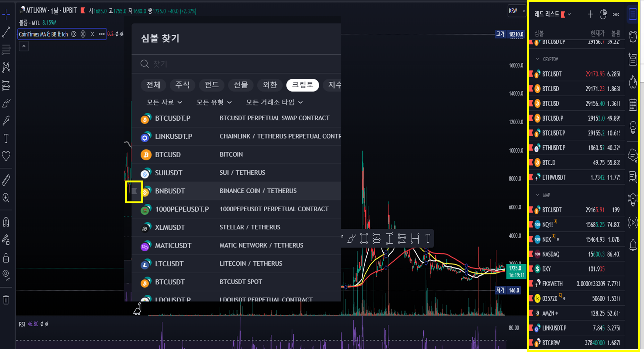Select the trend line drawing tool
The width and height of the screenshot is (644, 352).
6,32
